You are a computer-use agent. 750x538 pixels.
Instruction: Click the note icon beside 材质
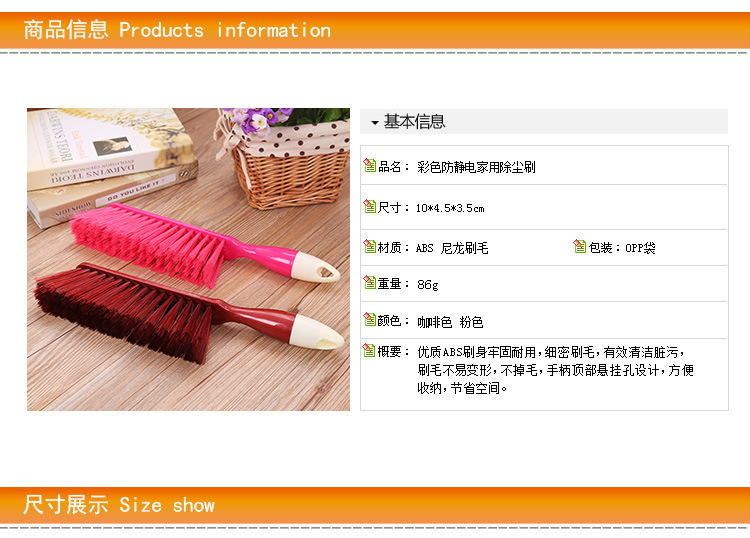369,246
